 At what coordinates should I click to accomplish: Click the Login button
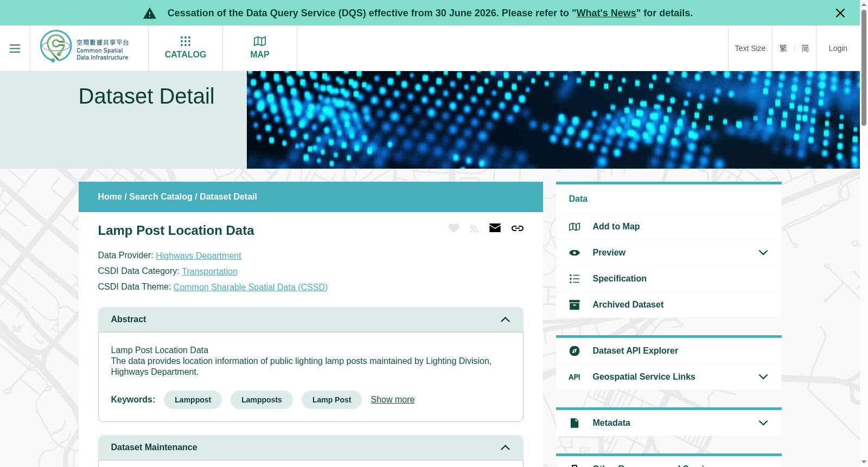tap(838, 48)
